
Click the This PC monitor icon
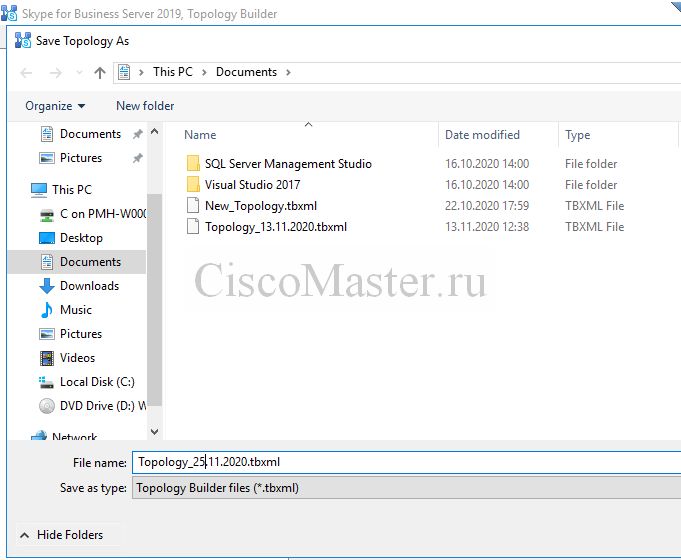(39, 190)
